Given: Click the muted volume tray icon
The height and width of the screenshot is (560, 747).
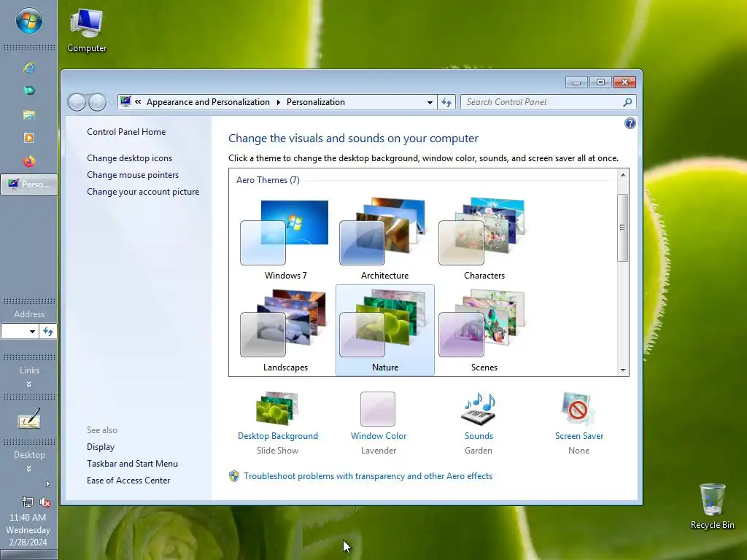Looking at the screenshot, I should click(45, 502).
